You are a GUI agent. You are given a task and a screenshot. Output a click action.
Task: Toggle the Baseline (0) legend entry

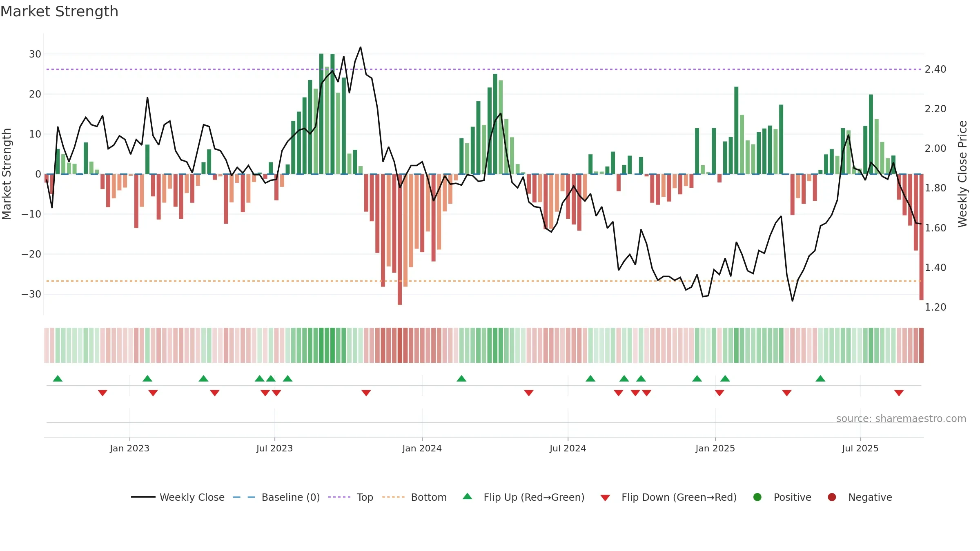276,497
